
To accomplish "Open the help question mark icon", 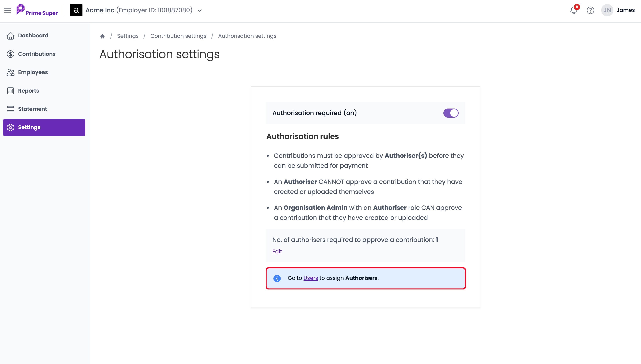I will coord(590,10).
